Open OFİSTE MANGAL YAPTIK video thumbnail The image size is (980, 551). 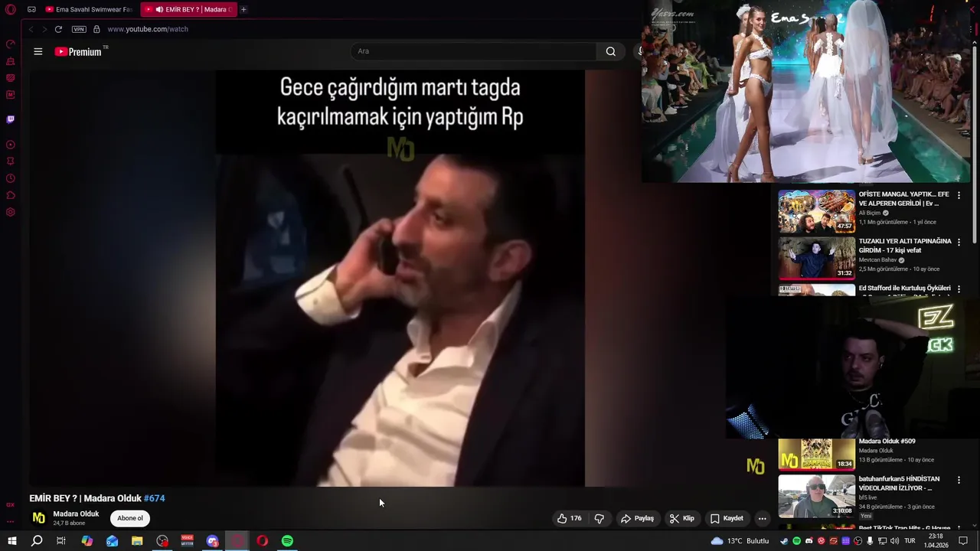point(817,211)
